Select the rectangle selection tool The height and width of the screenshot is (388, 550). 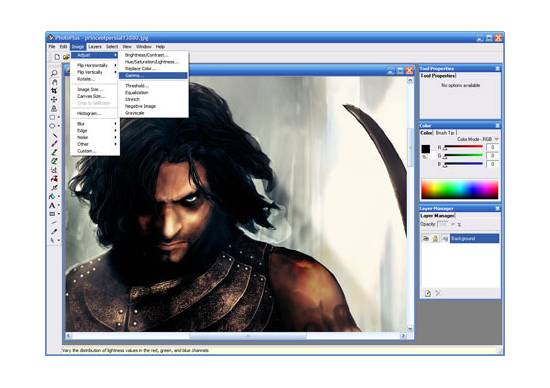pyautogui.click(x=53, y=117)
